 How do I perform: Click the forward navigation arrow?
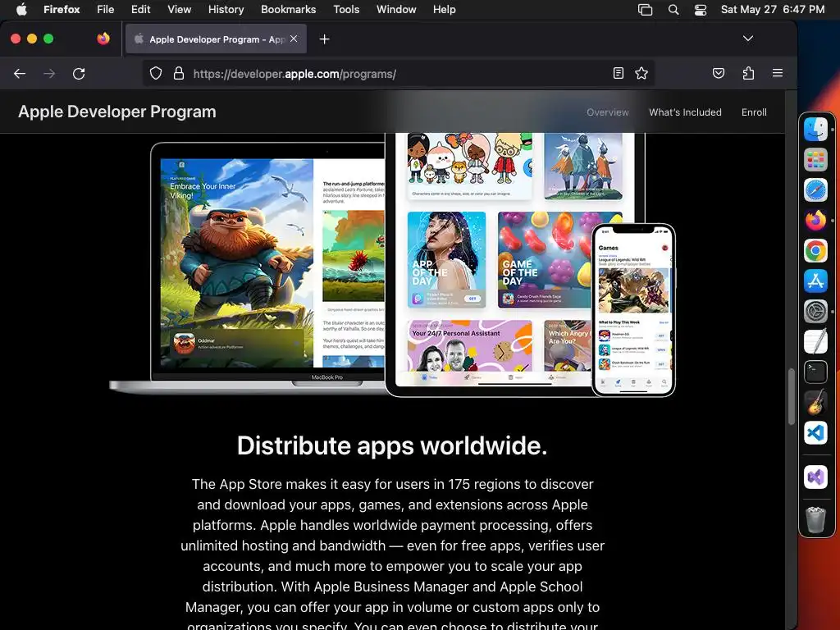tap(49, 74)
